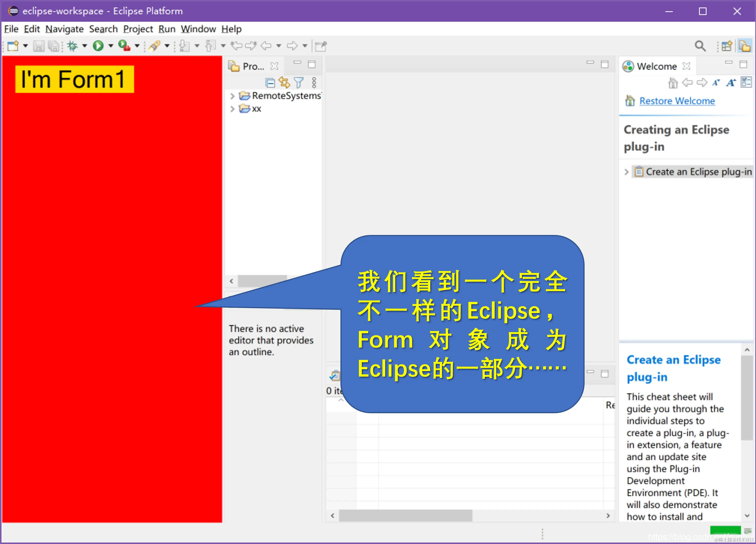Screen dimensions: 756x544
Task: Expand Create an Eclipse plug-in cheat sheet item
Action: tap(626, 172)
